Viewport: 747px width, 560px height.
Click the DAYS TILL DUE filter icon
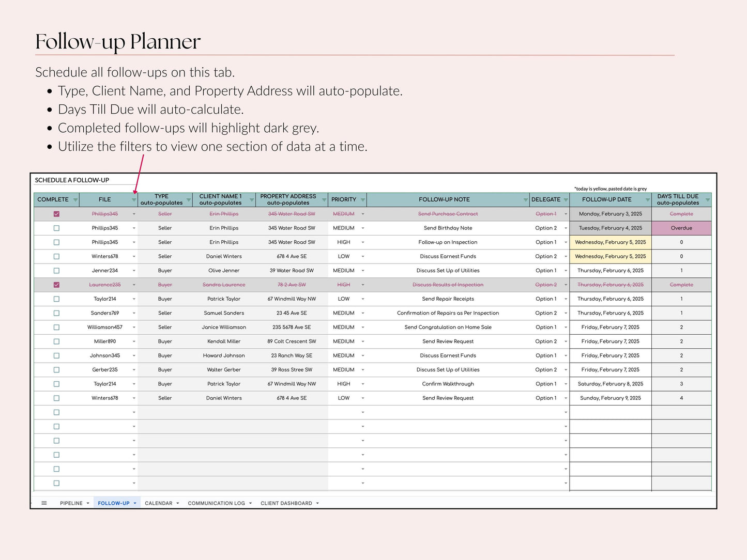pyautogui.click(x=708, y=200)
